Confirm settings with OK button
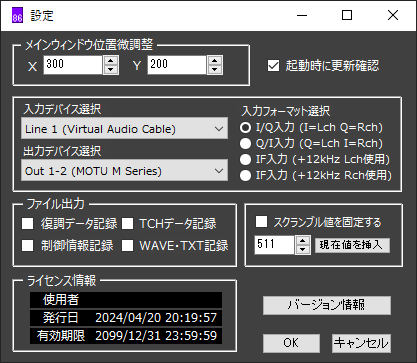Viewport: 417px width, 363px height. click(291, 343)
